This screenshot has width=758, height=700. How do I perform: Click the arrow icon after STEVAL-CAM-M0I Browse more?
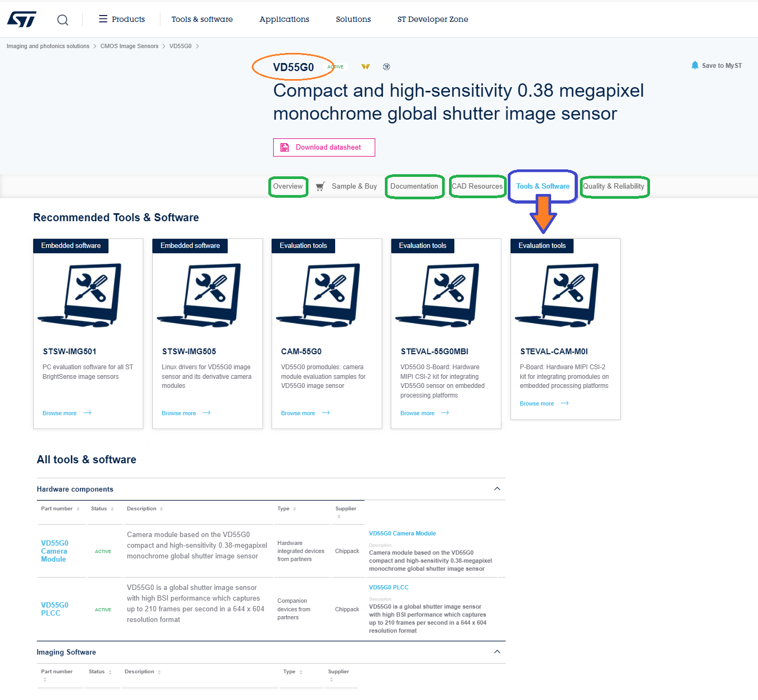tap(564, 403)
